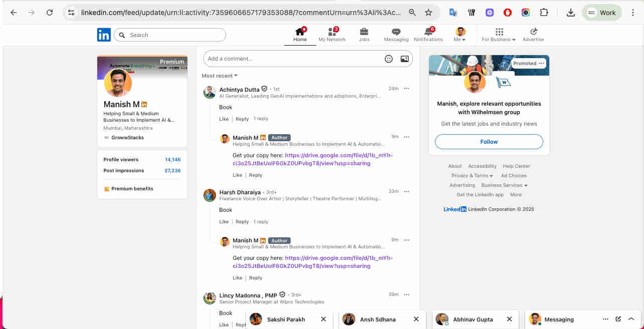Expand the Me profile menu
This screenshot has width=644, height=329.
click(460, 35)
